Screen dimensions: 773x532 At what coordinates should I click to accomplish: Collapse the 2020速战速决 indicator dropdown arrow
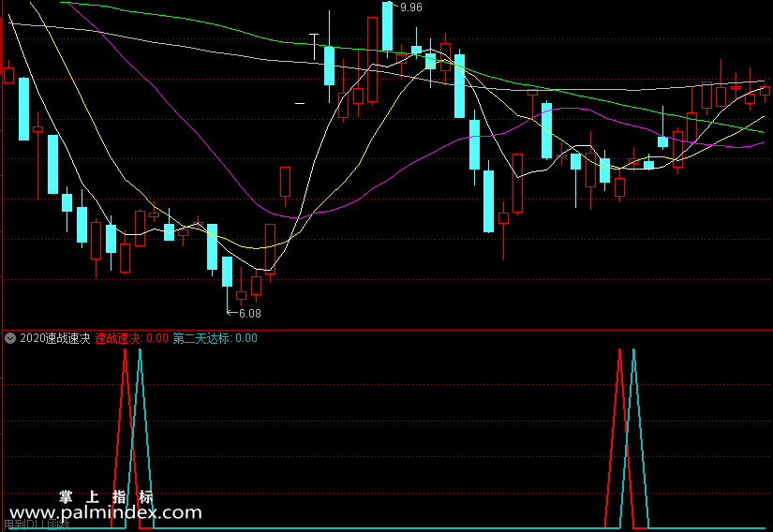(x=10, y=338)
